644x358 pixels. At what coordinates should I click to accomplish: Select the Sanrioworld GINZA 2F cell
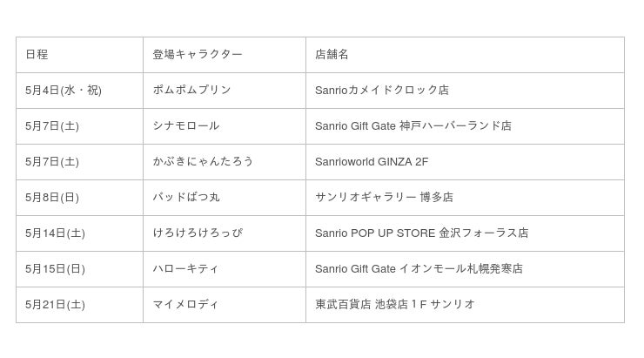click(372, 161)
